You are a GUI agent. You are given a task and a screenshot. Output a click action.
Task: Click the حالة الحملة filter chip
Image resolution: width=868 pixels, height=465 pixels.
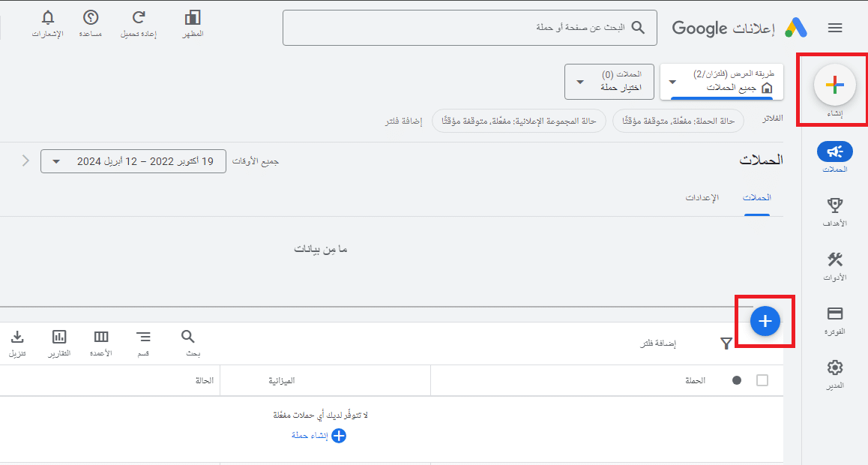pos(678,121)
